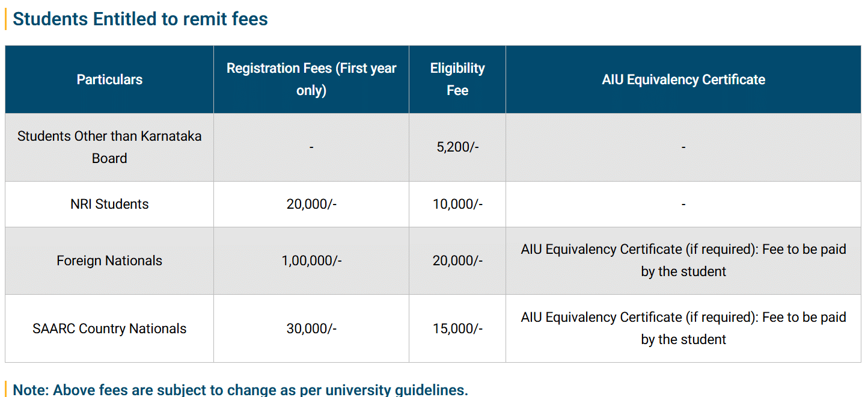868x397 pixels.
Task: Click the 'Students Entitled to remit fees' heading
Action: (x=140, y=19)
